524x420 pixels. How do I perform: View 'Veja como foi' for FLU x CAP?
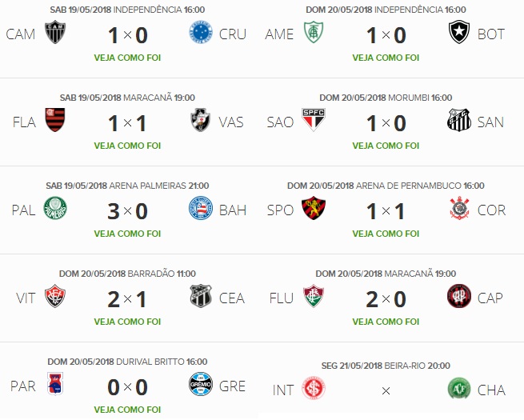tap(386, 322)
